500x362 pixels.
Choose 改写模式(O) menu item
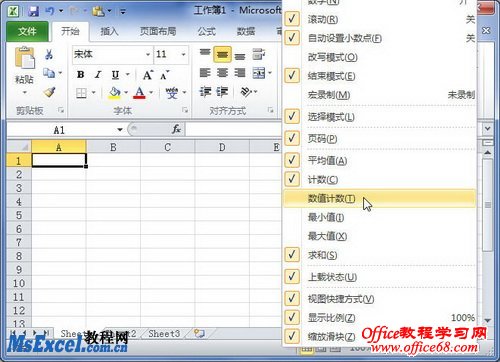379,57
